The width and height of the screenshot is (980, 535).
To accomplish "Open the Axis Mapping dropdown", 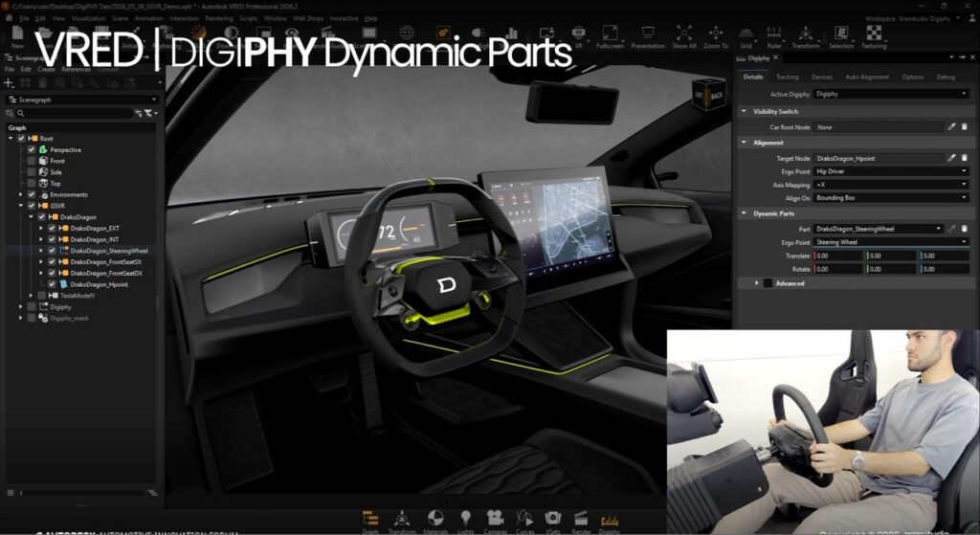I will [891, 185].
